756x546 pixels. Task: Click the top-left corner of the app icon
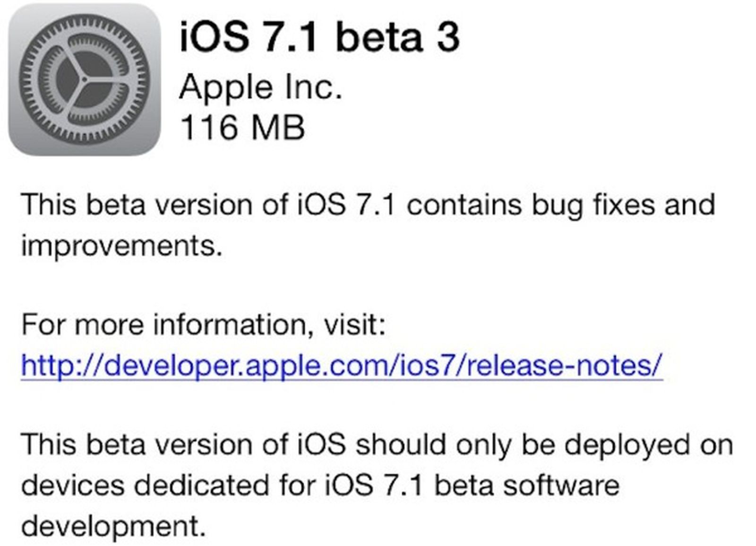click(21, 17)
